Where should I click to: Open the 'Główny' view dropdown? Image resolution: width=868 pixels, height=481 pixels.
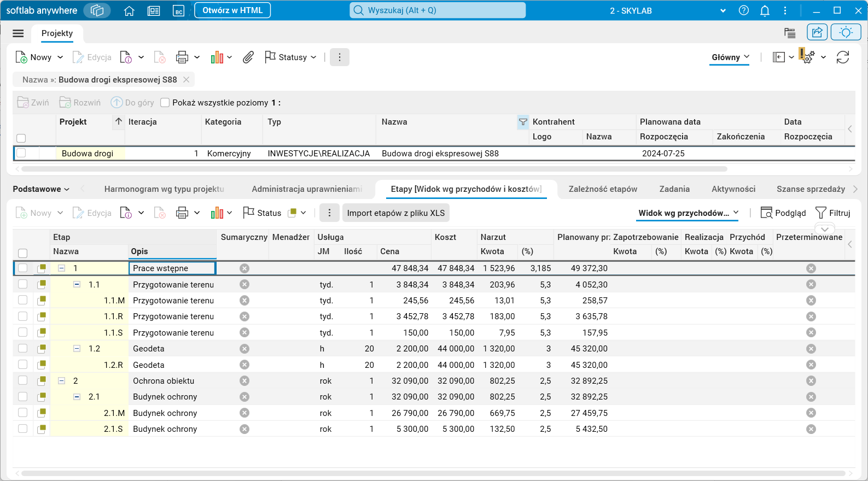730,57
